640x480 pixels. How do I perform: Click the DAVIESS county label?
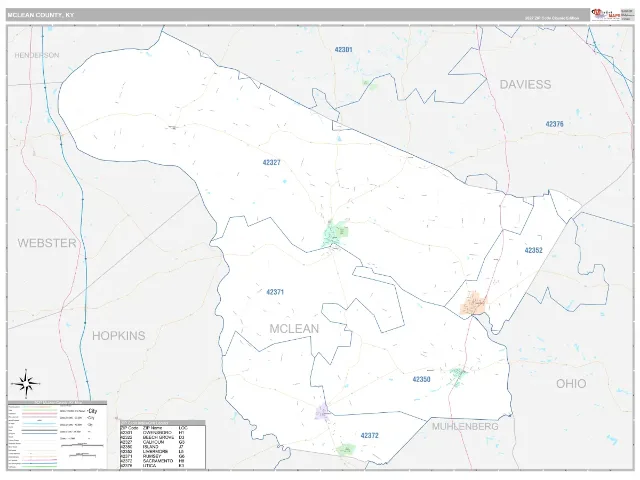(x=525, y=84)
